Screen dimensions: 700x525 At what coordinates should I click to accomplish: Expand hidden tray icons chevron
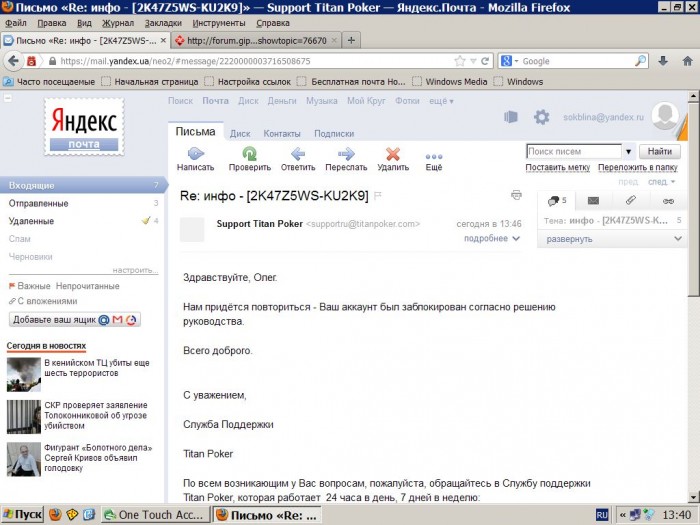(x=623, y=515)
